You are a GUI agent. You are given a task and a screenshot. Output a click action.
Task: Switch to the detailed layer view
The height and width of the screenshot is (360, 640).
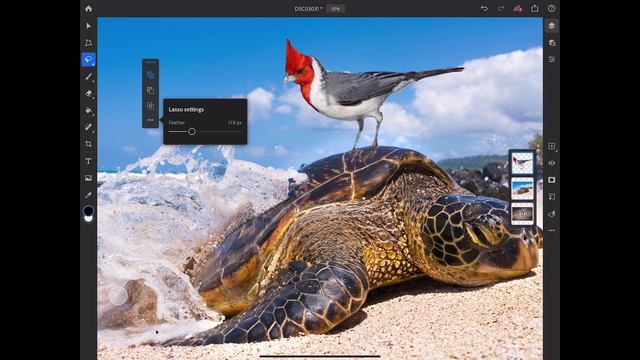coord(552,42)
